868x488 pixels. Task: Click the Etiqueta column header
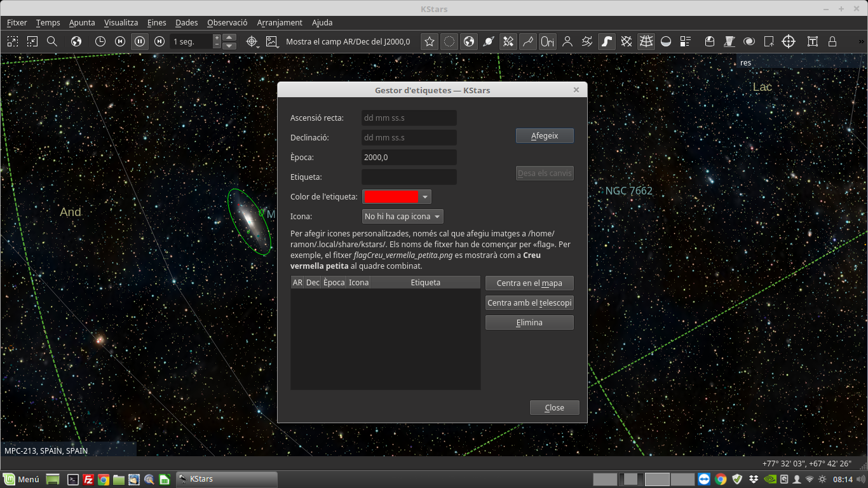425,283
